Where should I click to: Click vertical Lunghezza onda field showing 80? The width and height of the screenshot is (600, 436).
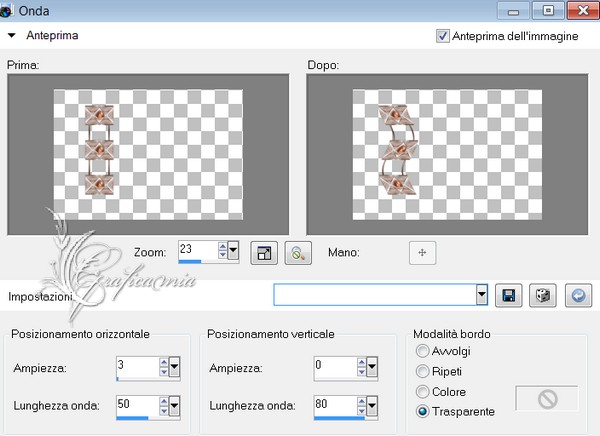336,405
